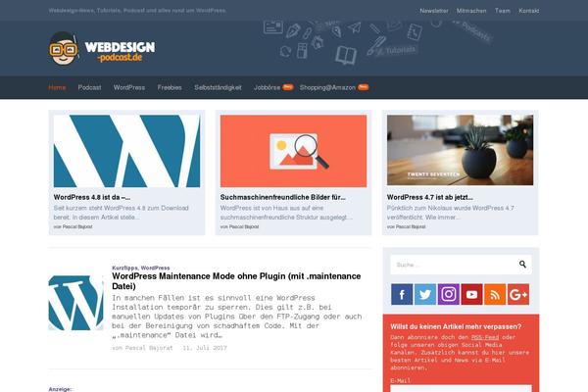Click the header tagline 'Webdesign-News, Tutorials, Podcast'
588x392 pixels.
[137, 11]
